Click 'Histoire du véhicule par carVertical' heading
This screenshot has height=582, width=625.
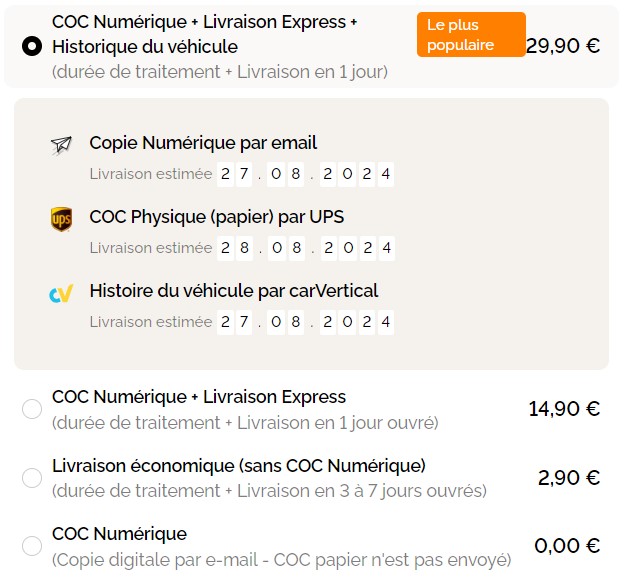coord(234,291)
